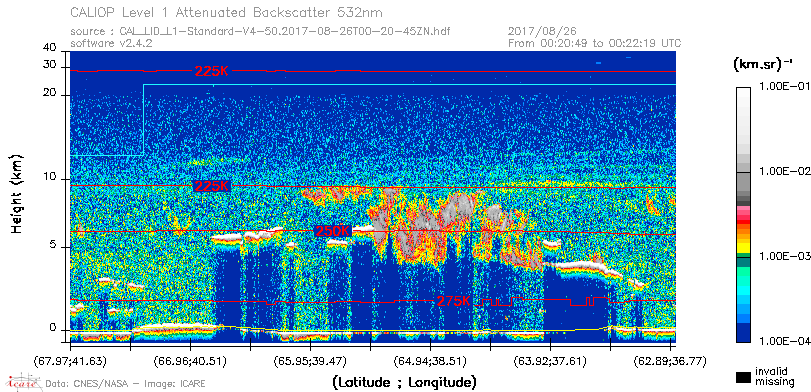The height and width of the screenshot is (392, 811).
Task: Click the plot title CALIOP Level 1 text
Action: tap(227, 12)
